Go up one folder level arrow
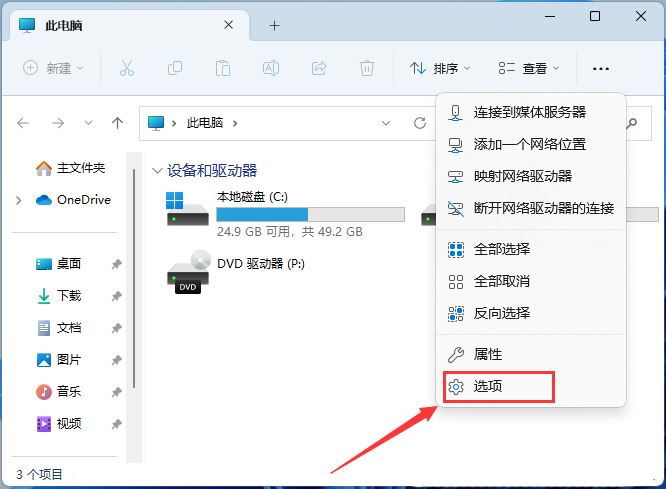 coord(118,123)
